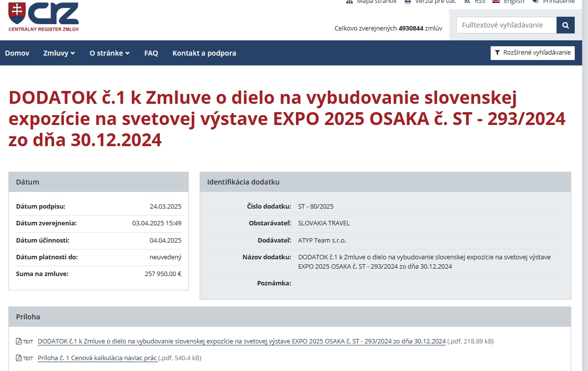Open Kontakt a podpora menu item
The width and height of the screenshot is (588, 371).
pyautogui.click(x=205, y=53)
